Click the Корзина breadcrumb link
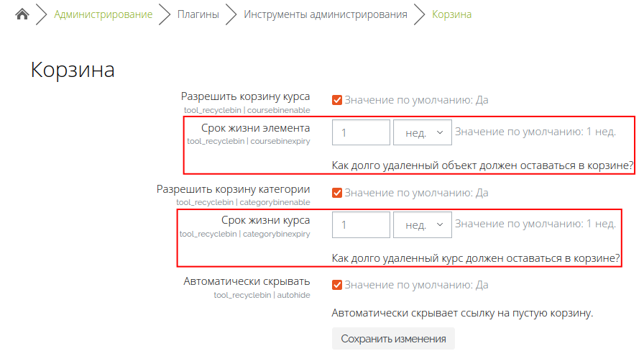Screen dimensions: 644x364 click(x=451, y=14)
